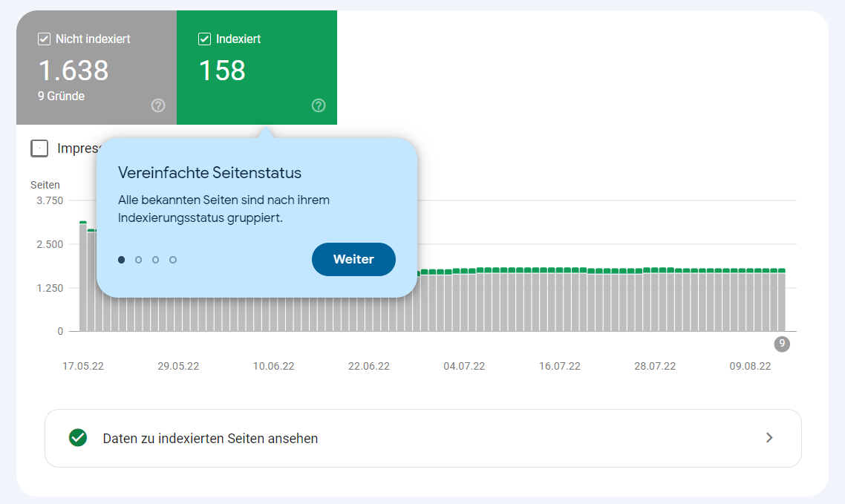The width and height of the screenshot is (845, 504).
Task: Click the green checkmark icon beside the link
Action: [77, 438]
